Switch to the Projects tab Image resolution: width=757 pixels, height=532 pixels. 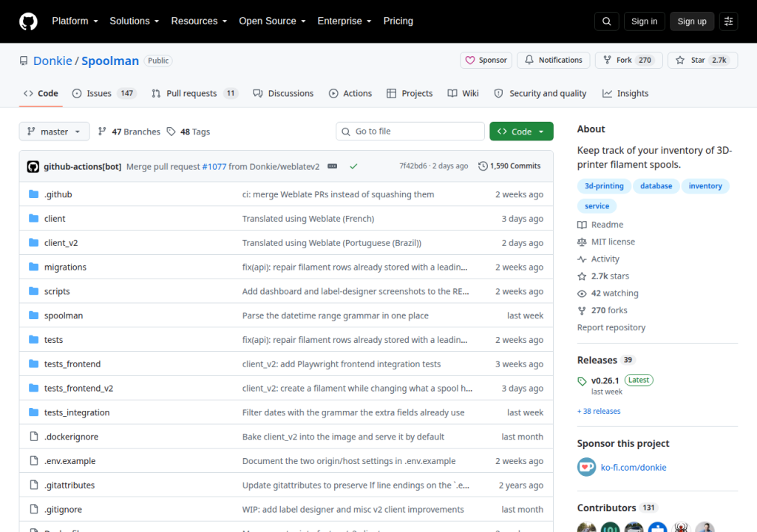(410, 93)
